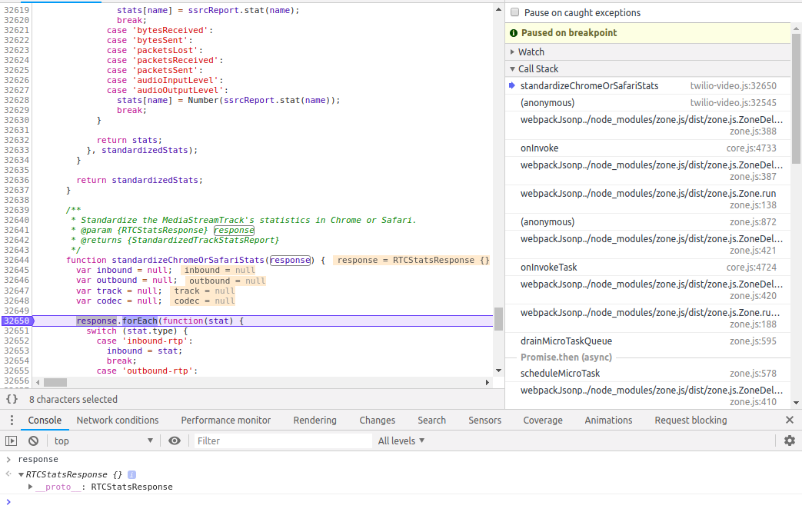Open the Sensors tab

pyautogui.click(x=485, y=420)
